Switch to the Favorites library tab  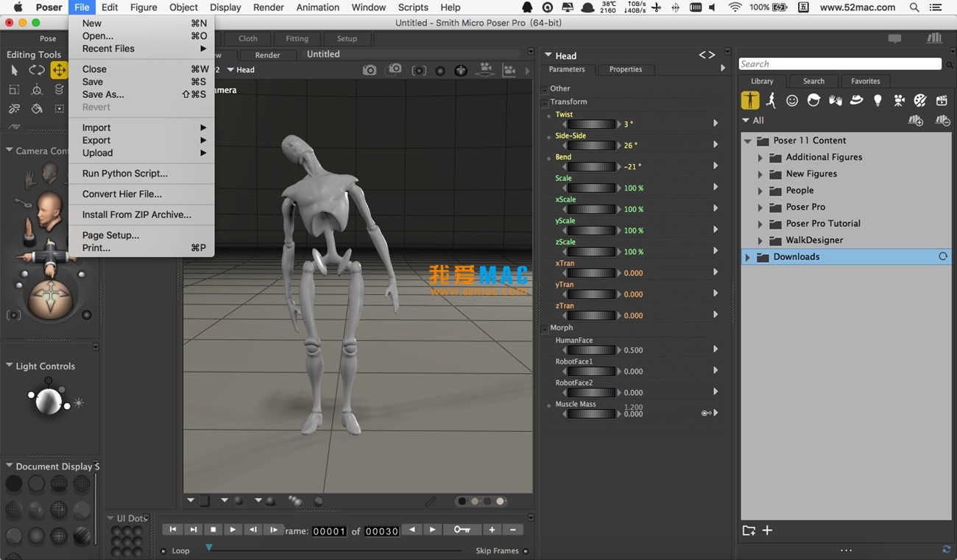click(x=866, y=81)
